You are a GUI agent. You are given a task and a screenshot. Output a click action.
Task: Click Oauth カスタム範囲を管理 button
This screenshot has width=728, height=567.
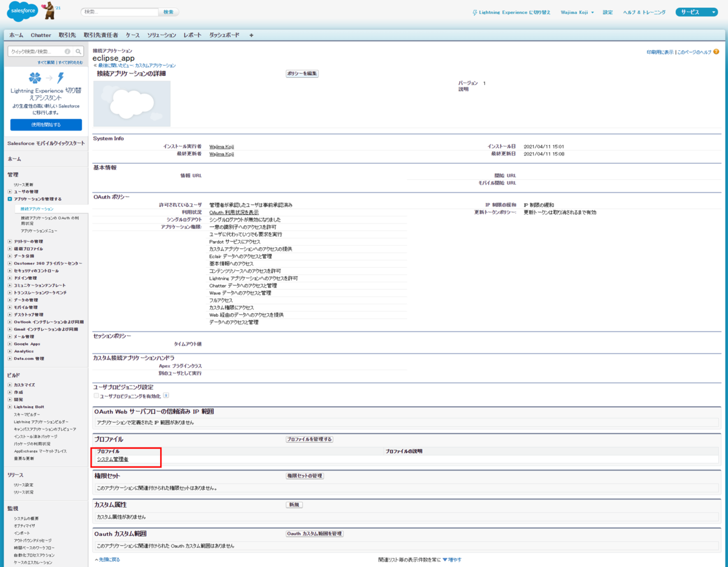[x=315, y=534]
